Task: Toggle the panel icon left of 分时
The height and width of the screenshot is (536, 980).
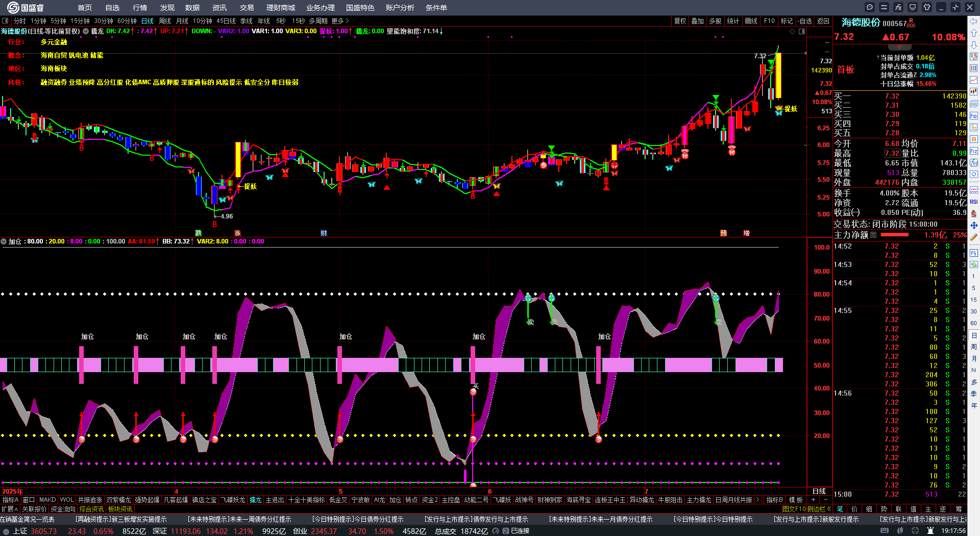Action: coord(5,21)
